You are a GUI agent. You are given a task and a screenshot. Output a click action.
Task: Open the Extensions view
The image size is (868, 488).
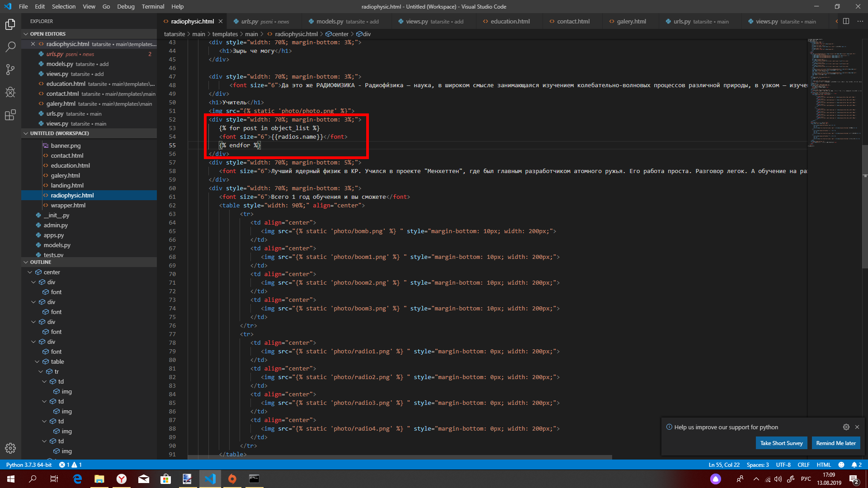click(x=10, y=115)
